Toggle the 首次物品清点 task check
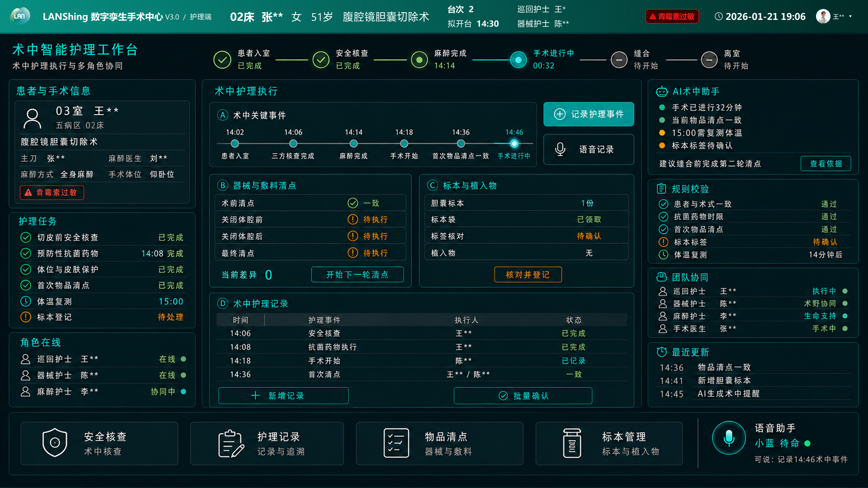This screenshot has height=488, width=868. tap(26, 286)
